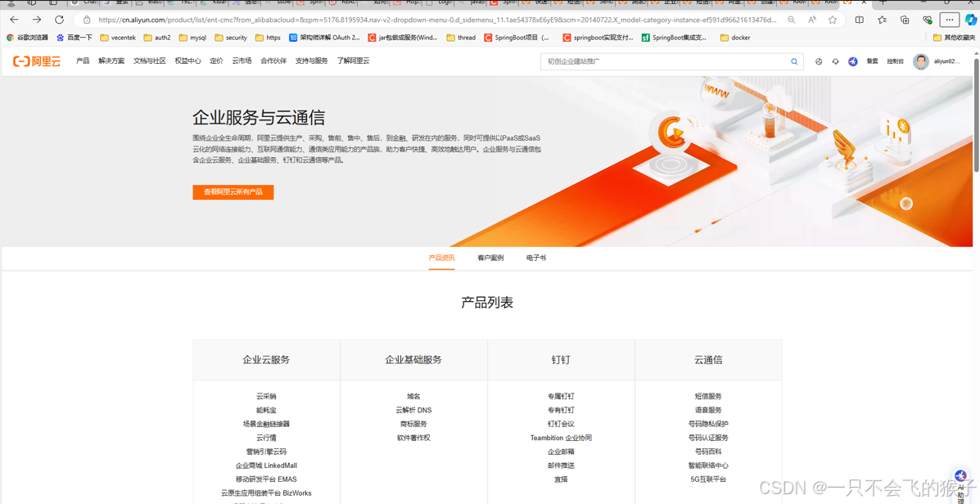The image size is (980, 504).
Task: Add page to favorites with star icon
Action: coord(833,20)
